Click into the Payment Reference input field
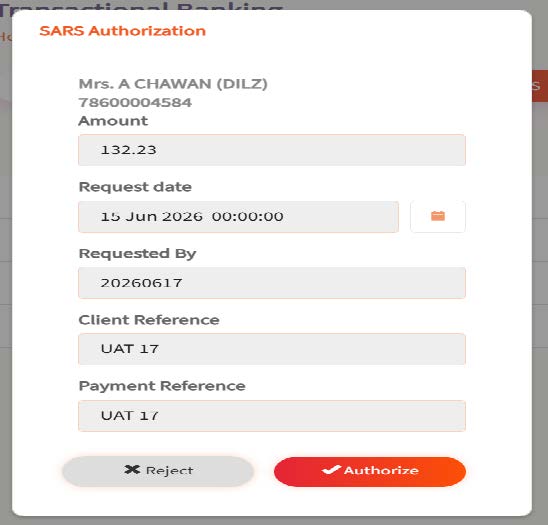 pos(272,416)
